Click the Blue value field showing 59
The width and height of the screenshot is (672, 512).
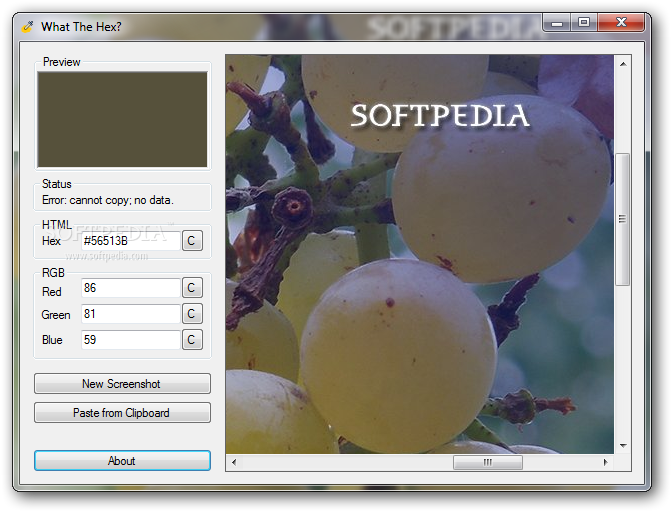[x=131, y=340]
